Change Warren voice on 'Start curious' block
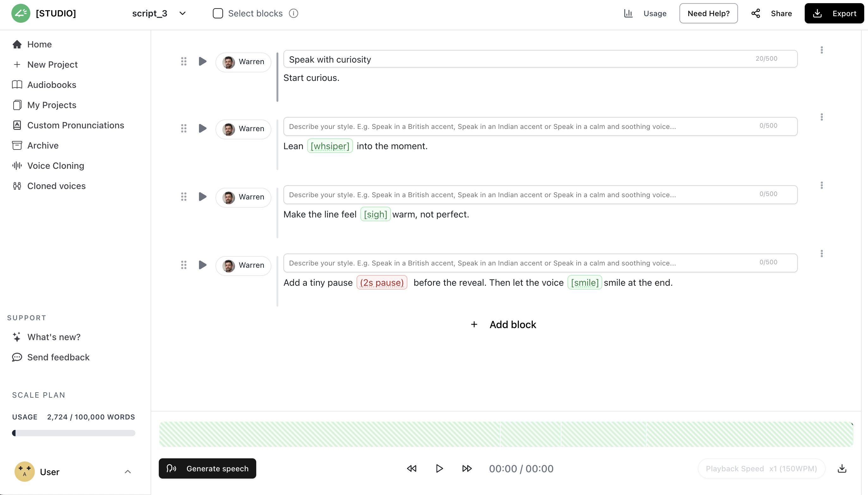Screen dimensions: 868x495 pyautogui.click(x=243, y=62)
